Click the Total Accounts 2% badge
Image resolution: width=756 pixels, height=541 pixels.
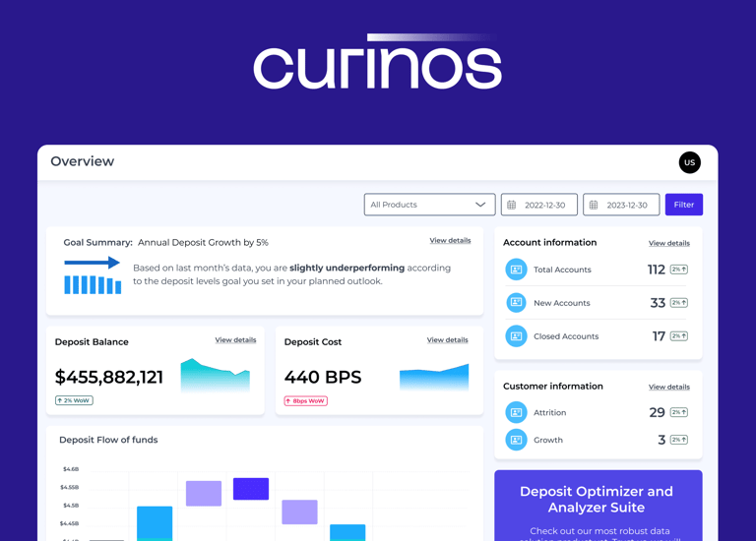pos(679,270)
